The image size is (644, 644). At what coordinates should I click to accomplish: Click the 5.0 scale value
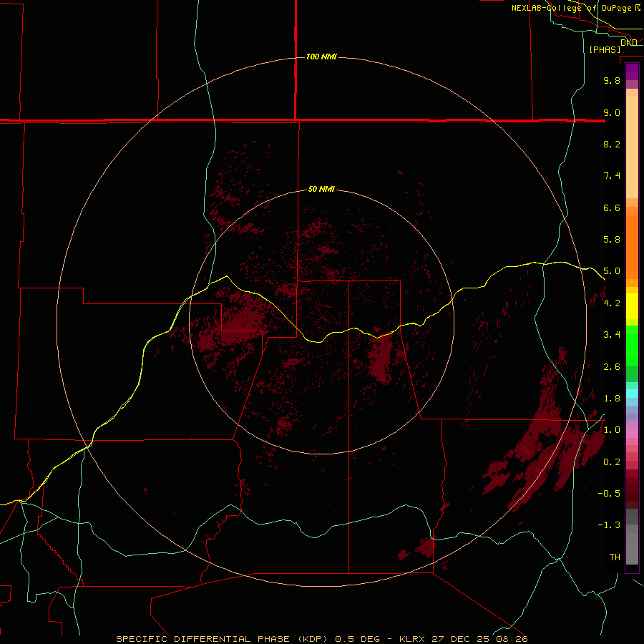click(x=612, y=271)
